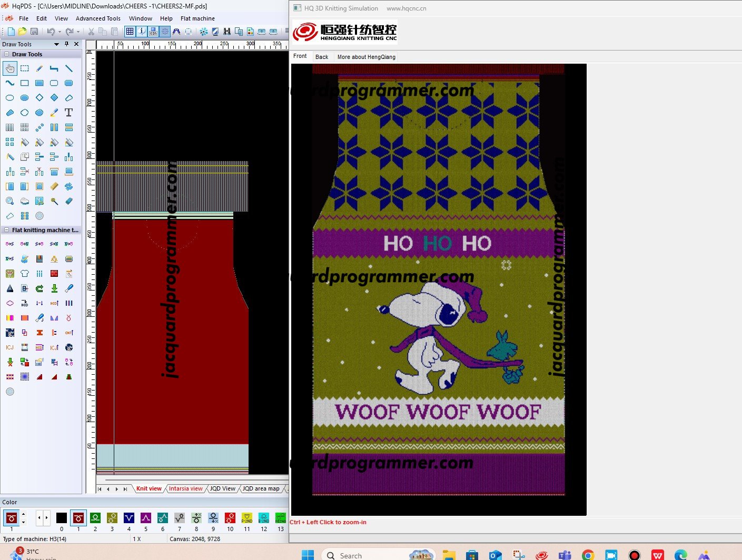Select the magic wand tool
This screenshot has height=560, width=742.
point(54,201)
